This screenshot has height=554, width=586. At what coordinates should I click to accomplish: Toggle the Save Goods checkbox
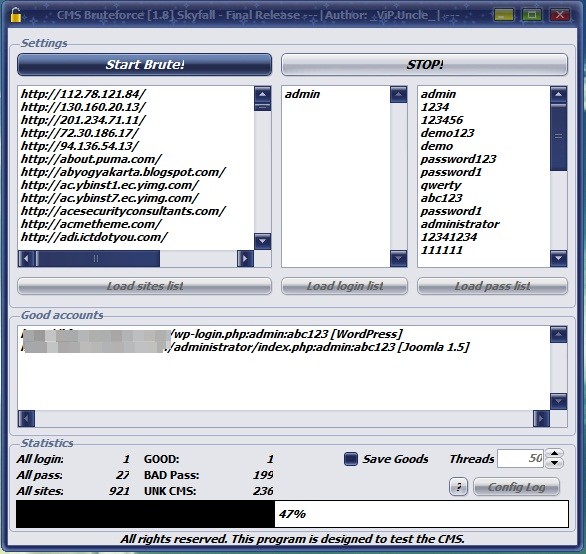click(351, 459)
